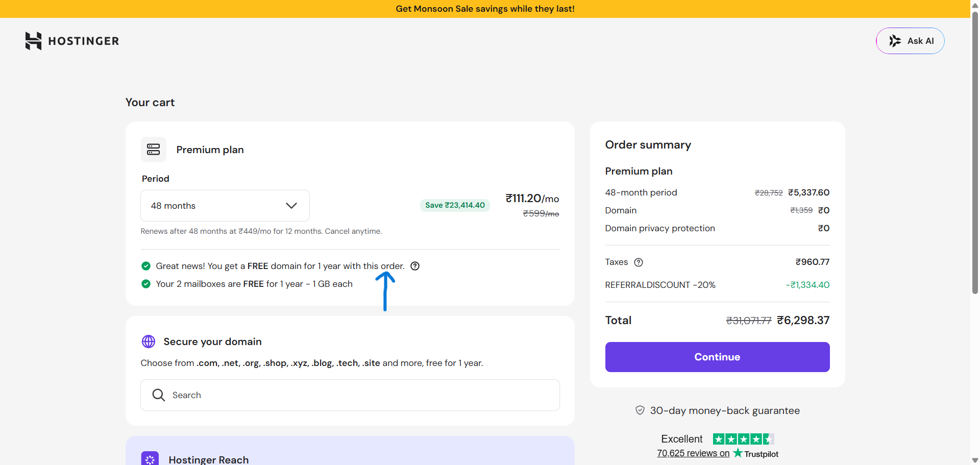Click the renewal terms note under Period

tap(261, 231)
